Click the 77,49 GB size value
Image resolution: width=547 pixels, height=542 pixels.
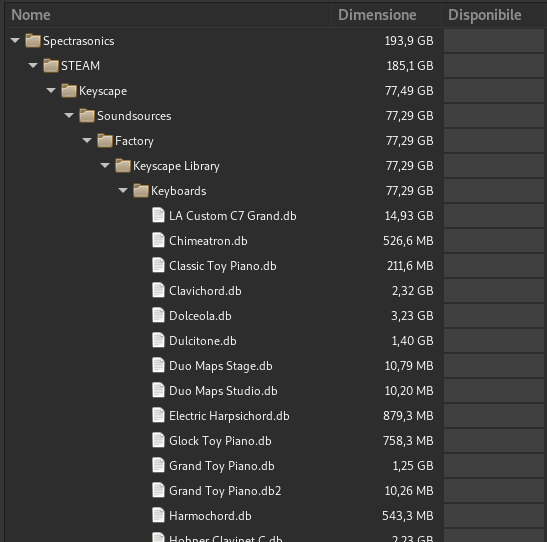click(409, 91)
